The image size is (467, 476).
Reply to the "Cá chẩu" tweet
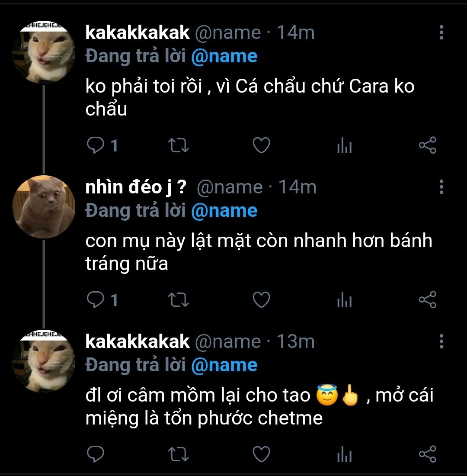tap(95, 146)
